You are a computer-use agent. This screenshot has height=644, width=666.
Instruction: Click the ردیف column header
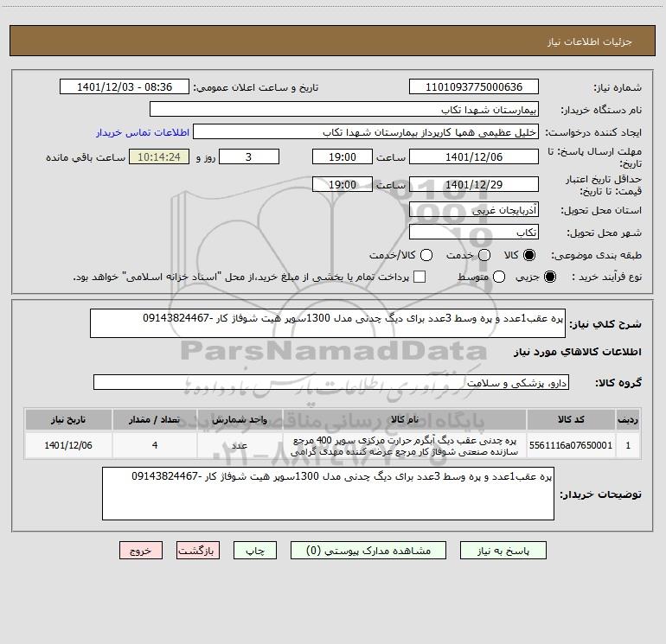tap(628, 419)
